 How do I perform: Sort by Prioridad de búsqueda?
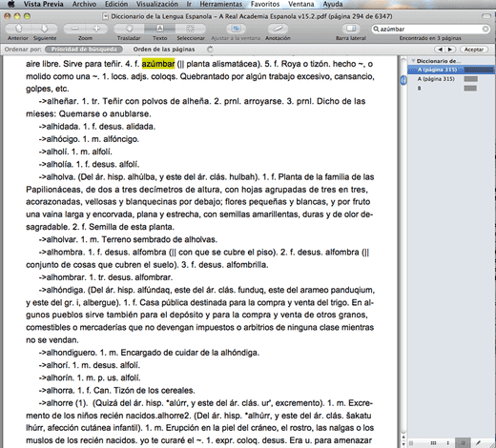pyautogui.click(x=84, y=50)
